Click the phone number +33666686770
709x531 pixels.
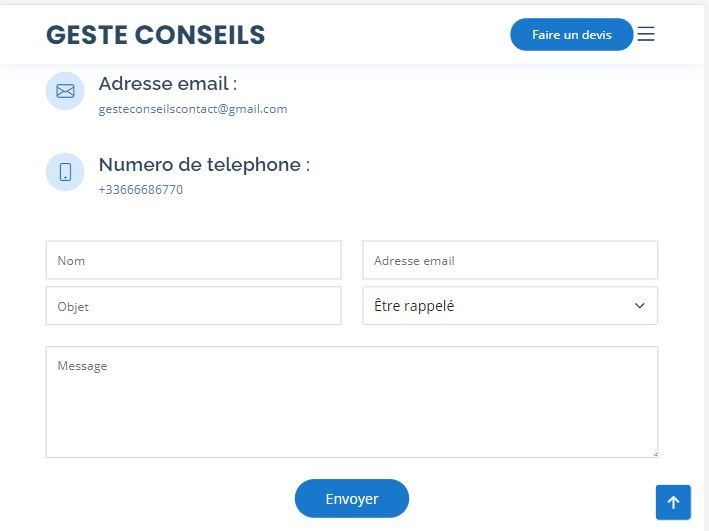pos(141,190)
